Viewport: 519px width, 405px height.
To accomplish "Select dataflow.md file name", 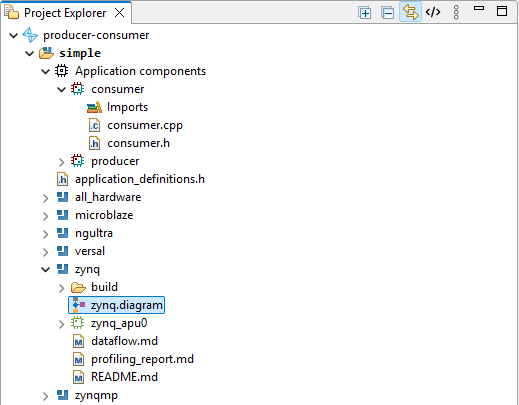I will [x=124, y=341].
